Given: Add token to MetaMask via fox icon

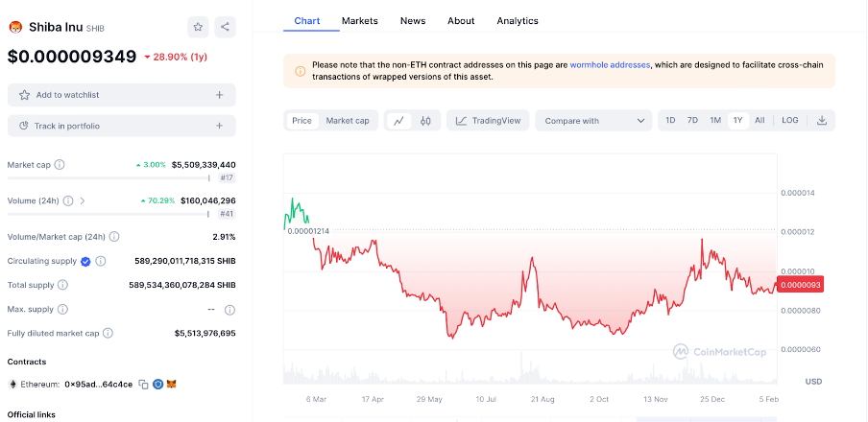Looking at the screenshot, I should (x=172, y=384).
